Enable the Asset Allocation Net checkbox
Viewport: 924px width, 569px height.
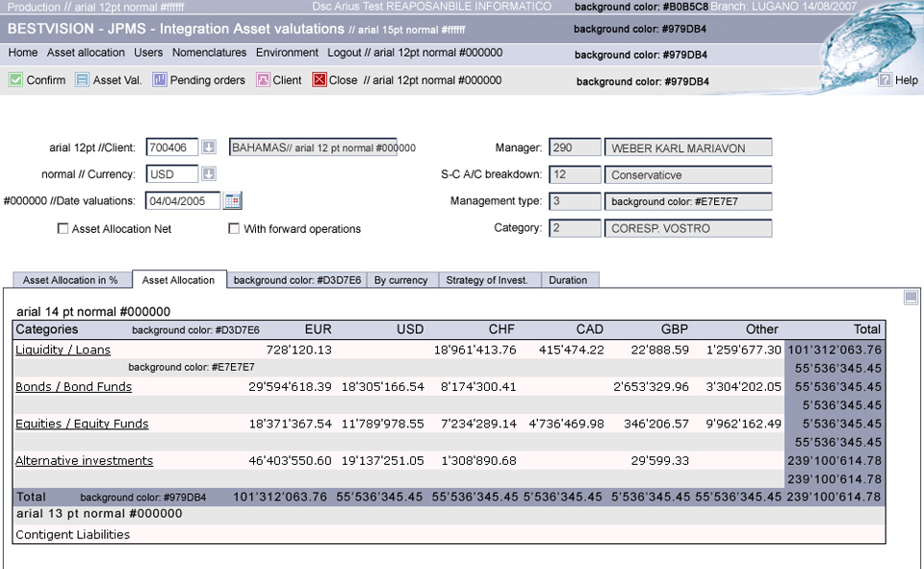[x=64, y=229]
